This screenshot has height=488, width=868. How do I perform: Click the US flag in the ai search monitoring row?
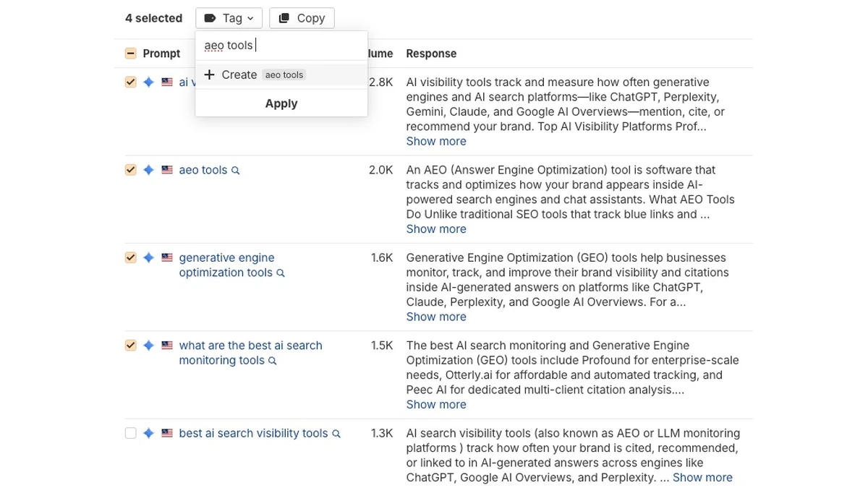coord(167,346)
